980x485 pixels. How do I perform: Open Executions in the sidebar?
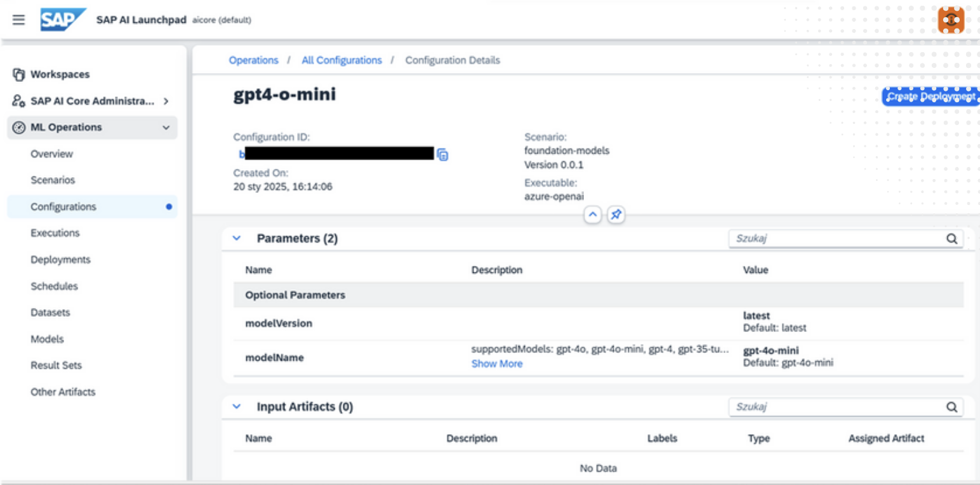55,233
